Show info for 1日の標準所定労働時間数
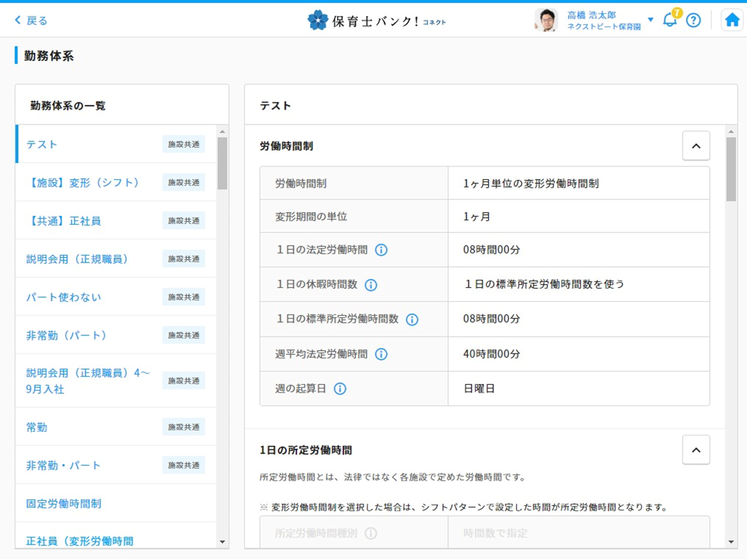 (x=412, y=319)
